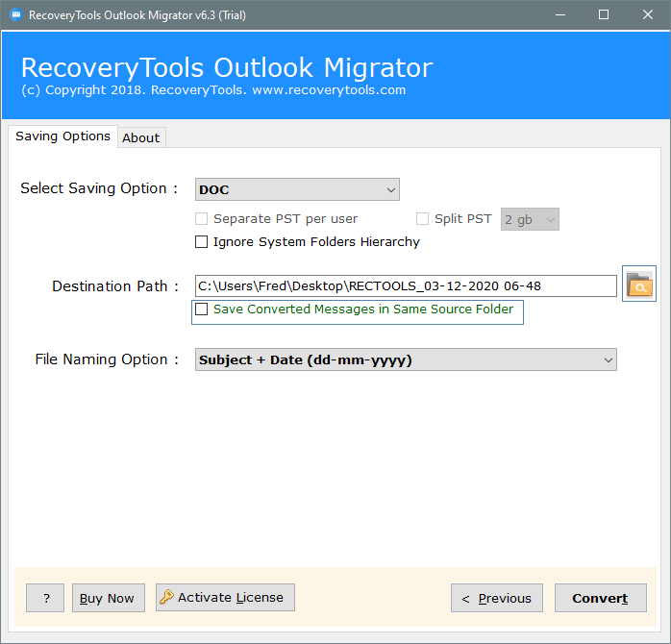
Task: Click the File Naming Option label
Action: click(107, 359)
